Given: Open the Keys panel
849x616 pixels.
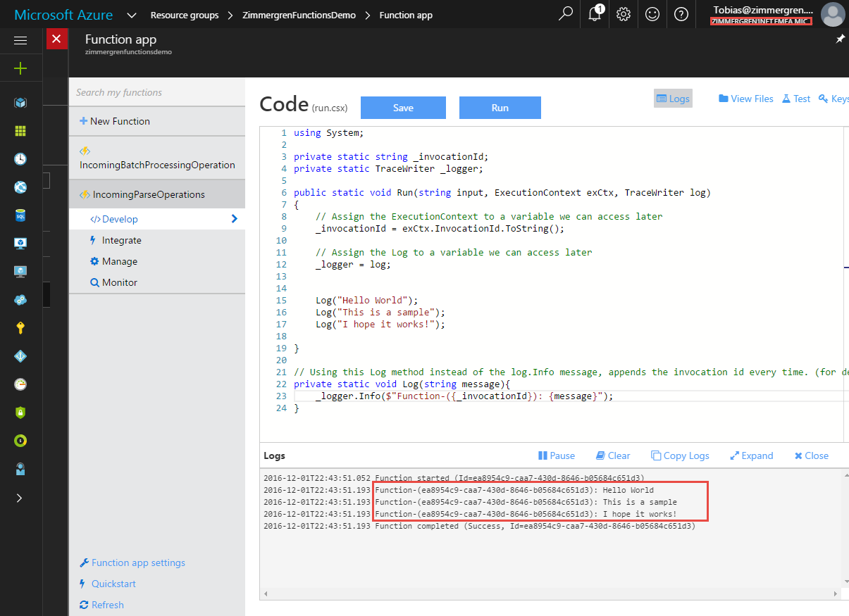Looking at the screenshot, I should pos(834,99).
